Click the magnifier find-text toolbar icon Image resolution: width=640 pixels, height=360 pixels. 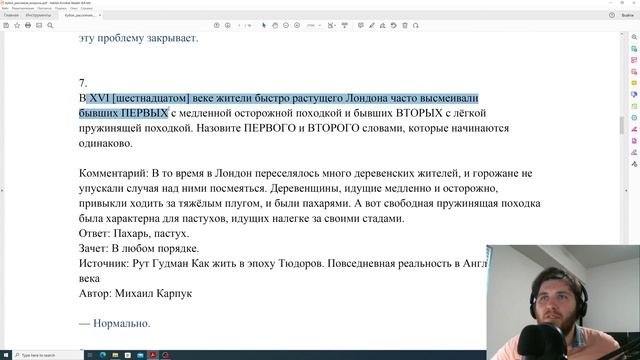(50, 25)
